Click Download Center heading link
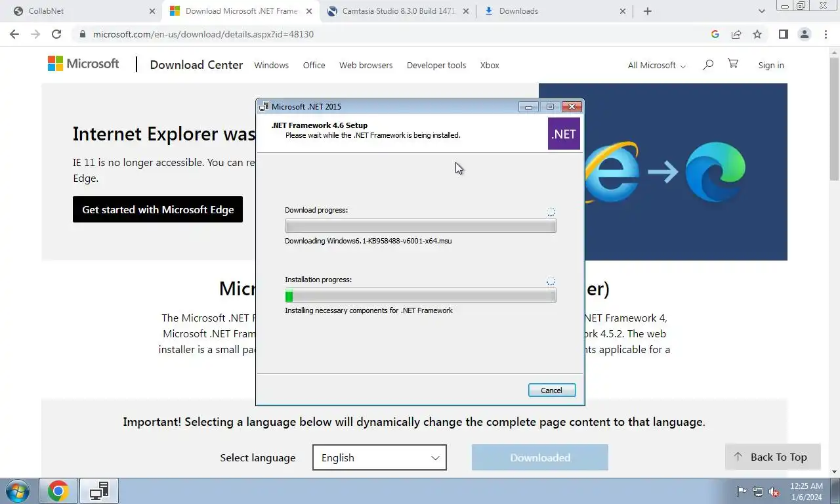Screen dimensions: 840x504 tap(196, 65)
